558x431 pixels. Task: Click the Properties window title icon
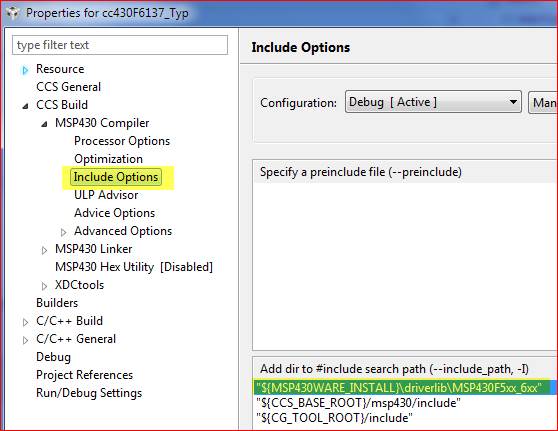coord(13,13)
